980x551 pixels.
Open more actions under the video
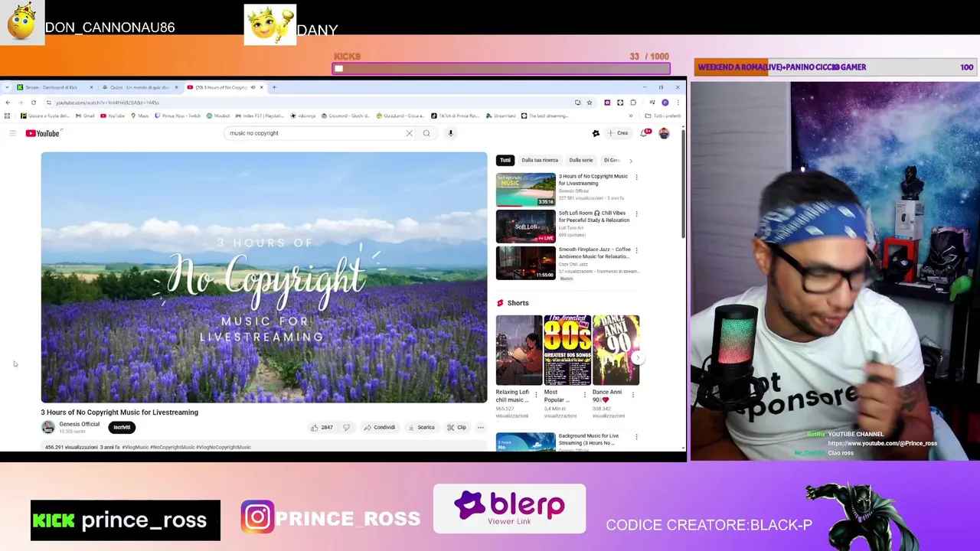click(x=481, y=427)
